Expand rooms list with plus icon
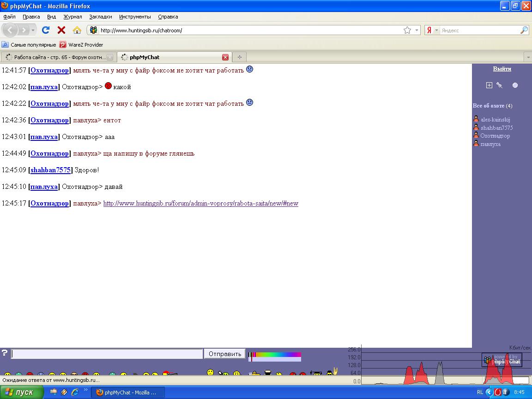The width and height of the screenshot is (532, 399). pos(489,85)
